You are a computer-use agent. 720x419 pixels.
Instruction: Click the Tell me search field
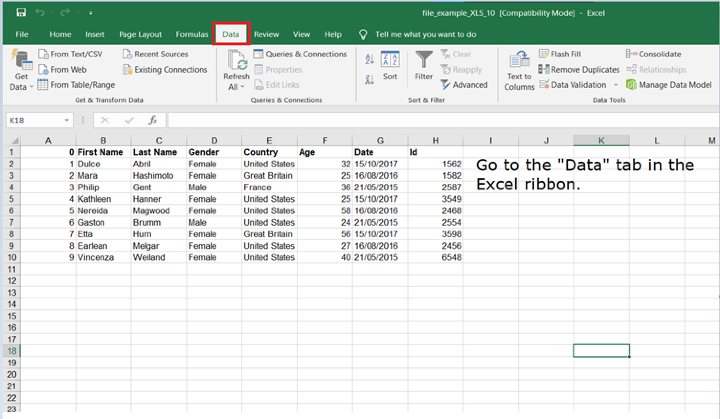point(425,34)
